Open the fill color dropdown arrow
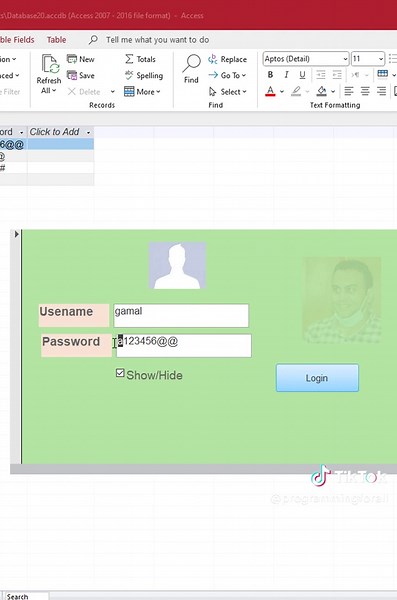The width and height of the screenshot is (397, 600). pyautogui.click(x=333, y=92)
